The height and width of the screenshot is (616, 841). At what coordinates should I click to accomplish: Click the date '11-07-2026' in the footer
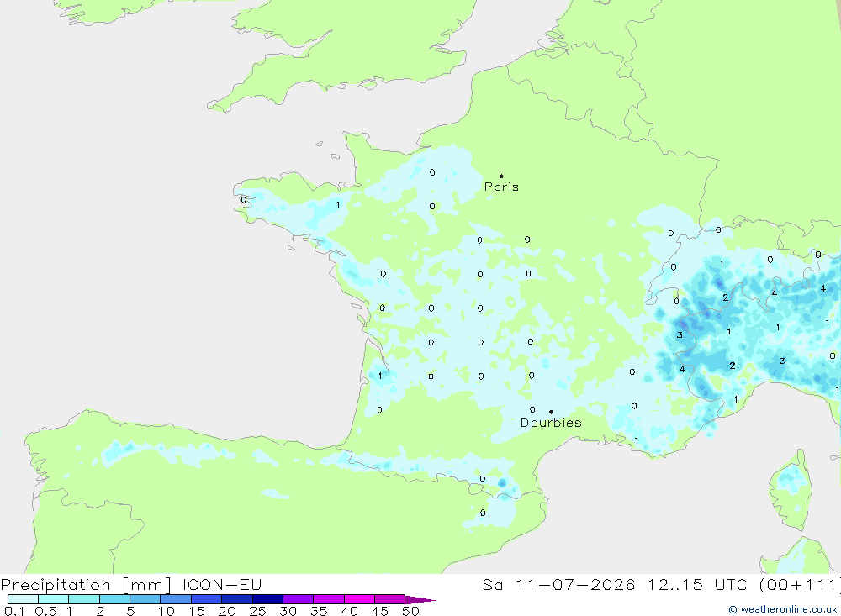coord(575,584)
